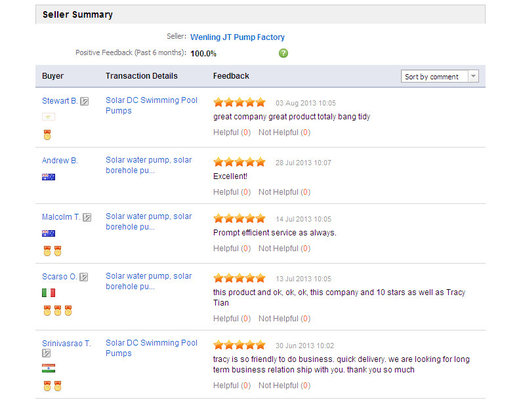Open Wenling JT Pump Factory seller link
Viewport: 521px width, 400px height.
pos(237,37)
